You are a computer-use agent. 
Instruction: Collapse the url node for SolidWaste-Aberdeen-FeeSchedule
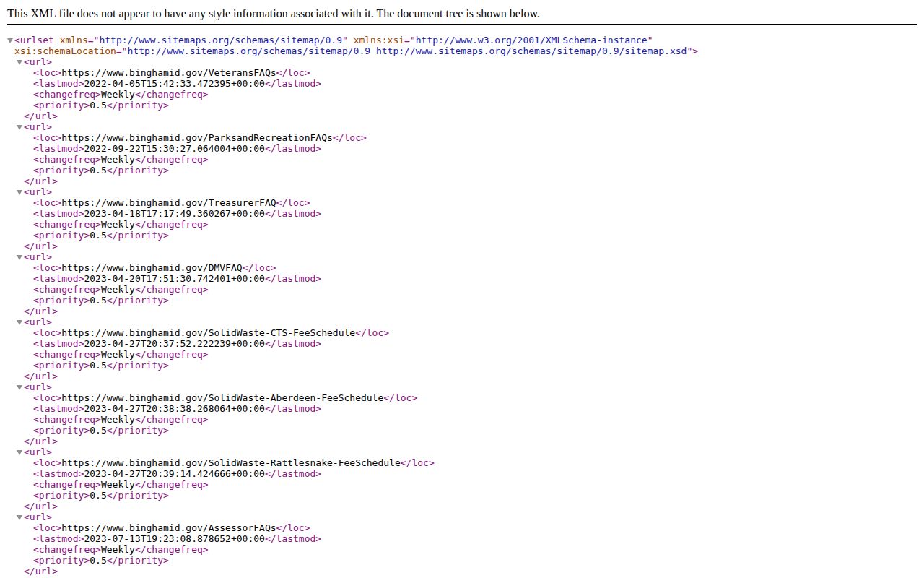coord(19,387)
